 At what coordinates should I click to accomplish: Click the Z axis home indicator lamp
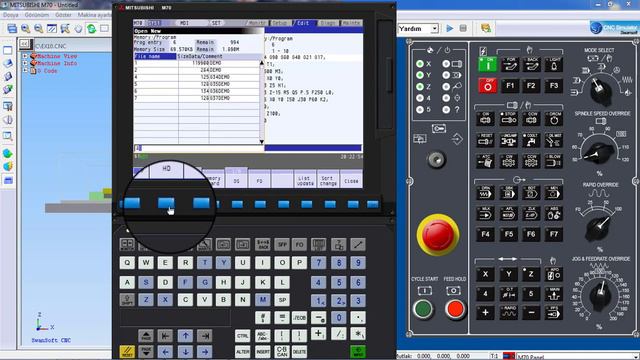420,87
